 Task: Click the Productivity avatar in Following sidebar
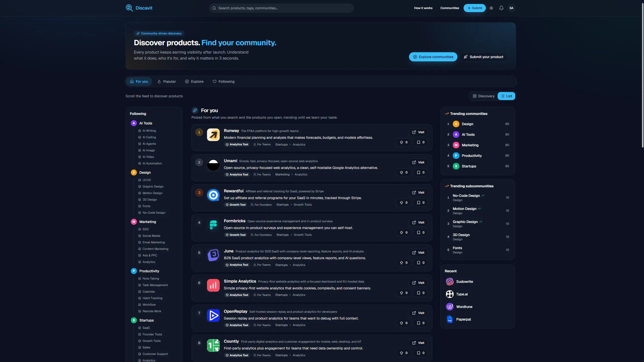tap(134, 271)
